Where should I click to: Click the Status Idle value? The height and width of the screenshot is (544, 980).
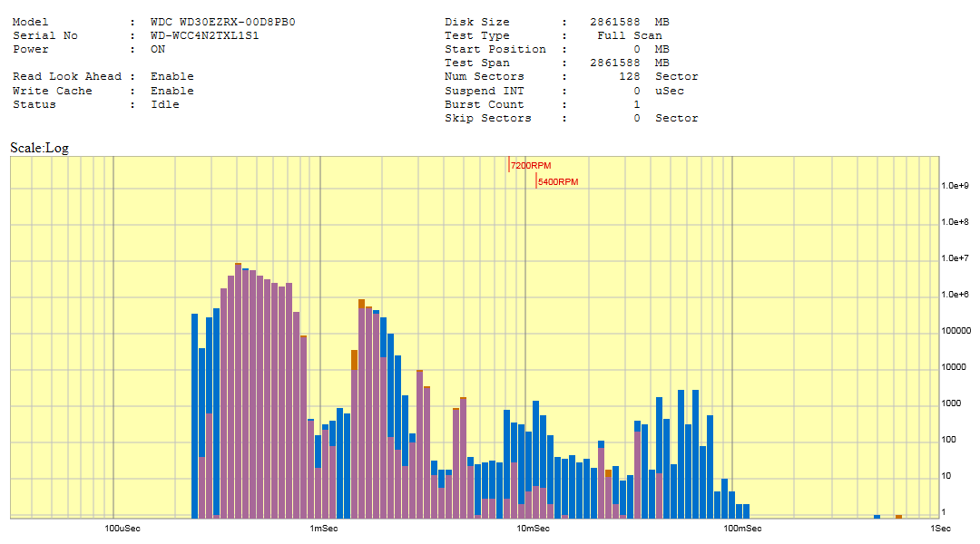(164, 104)
